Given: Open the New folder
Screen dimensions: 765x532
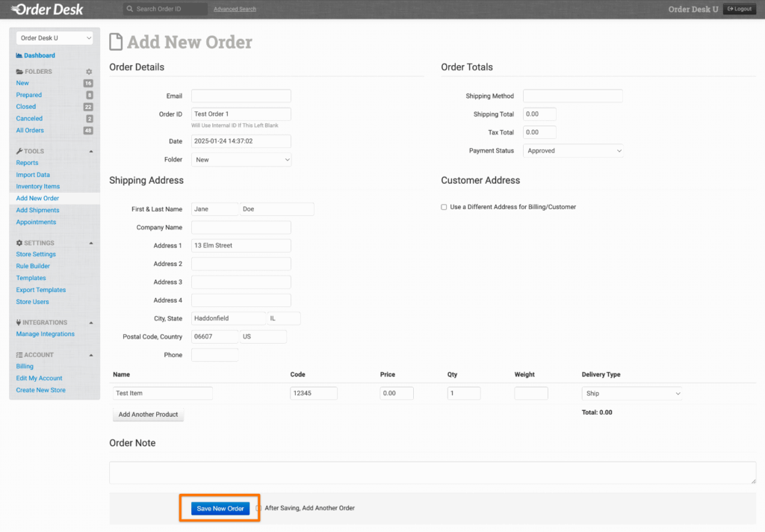Looking at the screenshot, I should click(22, 83).
